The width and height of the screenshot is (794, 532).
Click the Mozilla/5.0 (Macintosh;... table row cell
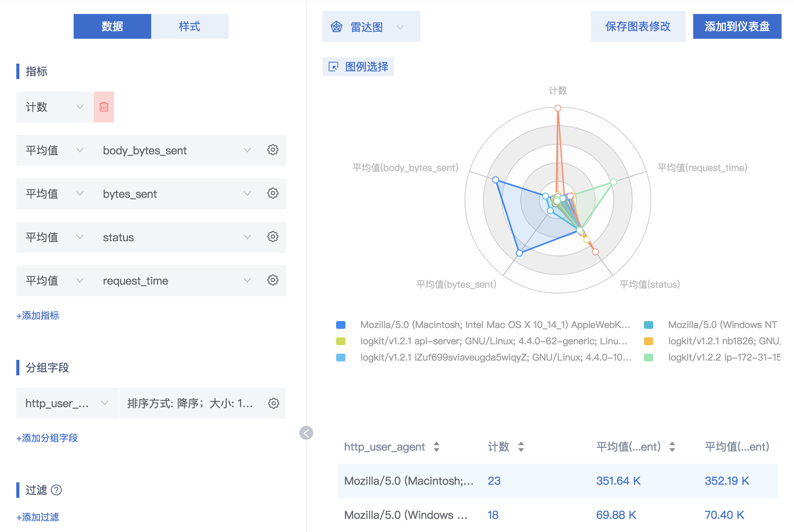pos(409,481)
